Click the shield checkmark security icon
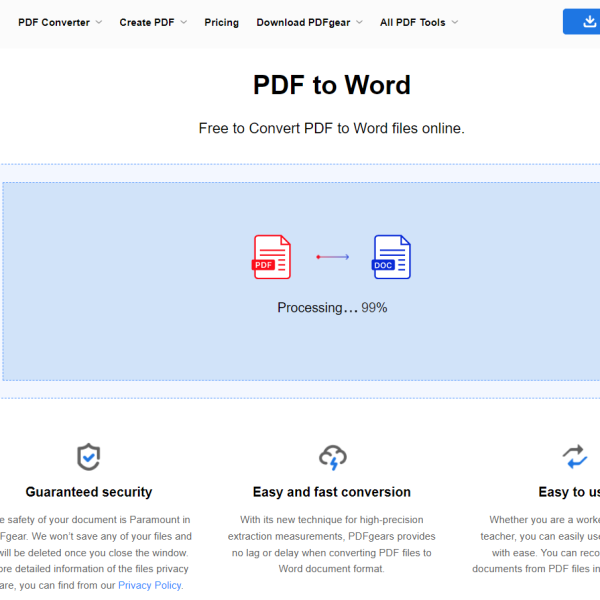This screenshot has height=600, width=600. click(88, 457)
